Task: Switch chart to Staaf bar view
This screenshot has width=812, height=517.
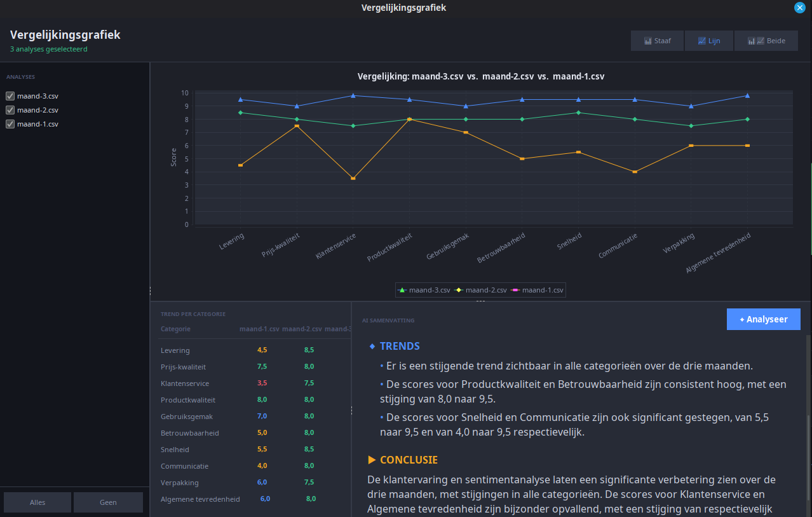Action: pos(657,41)
